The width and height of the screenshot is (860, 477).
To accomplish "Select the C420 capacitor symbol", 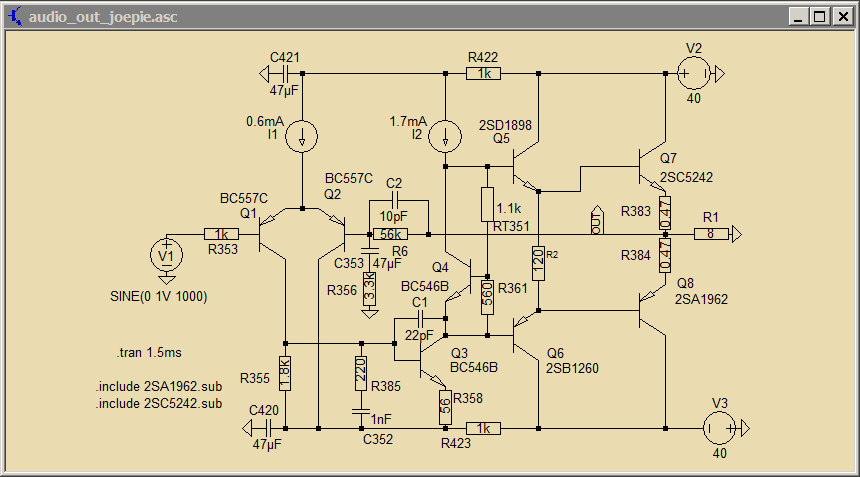I will (x=268, y=429).
